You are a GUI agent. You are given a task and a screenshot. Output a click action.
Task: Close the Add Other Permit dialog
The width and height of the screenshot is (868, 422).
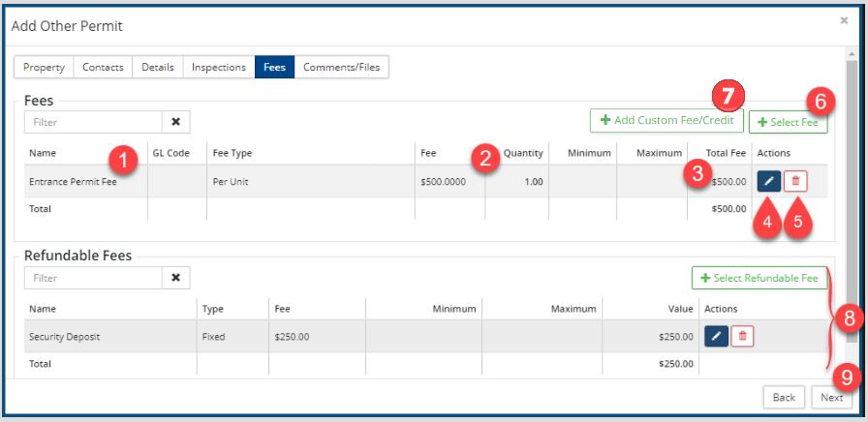[x=843, y=19]
